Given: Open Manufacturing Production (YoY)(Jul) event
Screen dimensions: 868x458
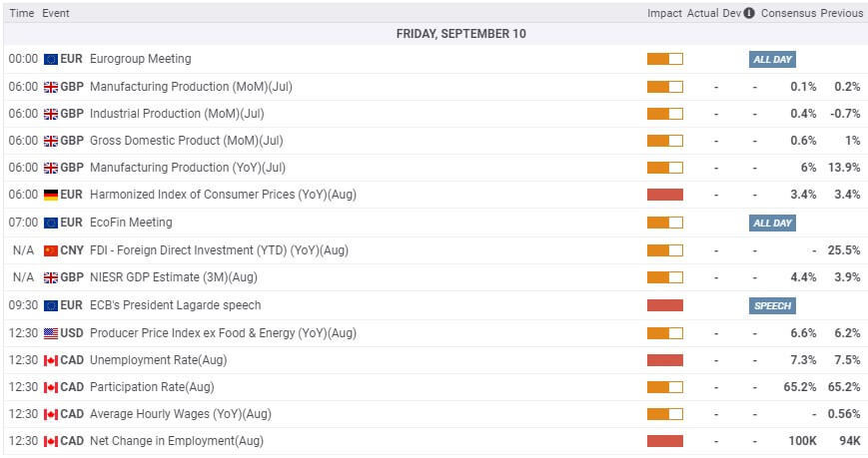Looking at the screenshot, I should [188, 168].
